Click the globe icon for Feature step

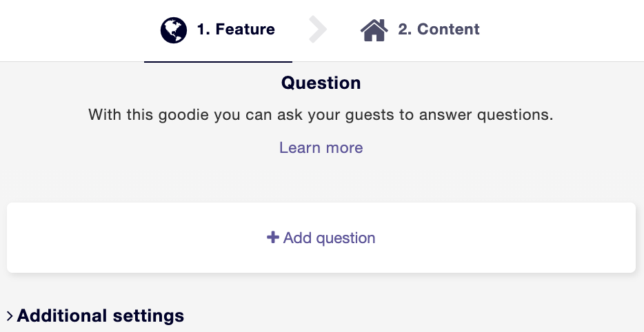click(174, 30)
